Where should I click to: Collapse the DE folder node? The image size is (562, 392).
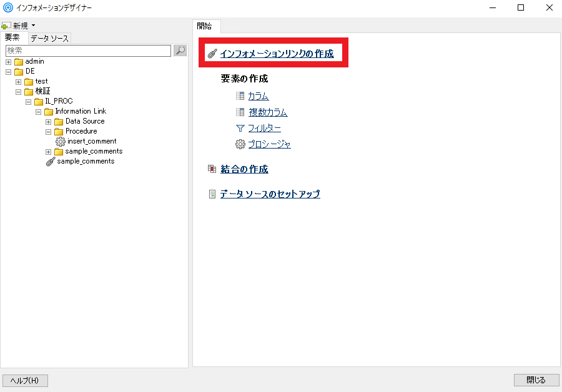tap(9, 72)
